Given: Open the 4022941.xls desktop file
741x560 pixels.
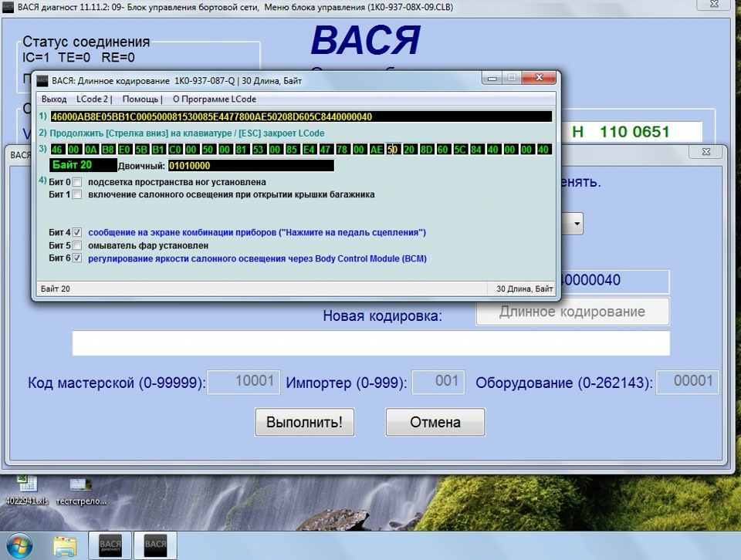Looking at the screenshot, I should [x=26, y=491].
